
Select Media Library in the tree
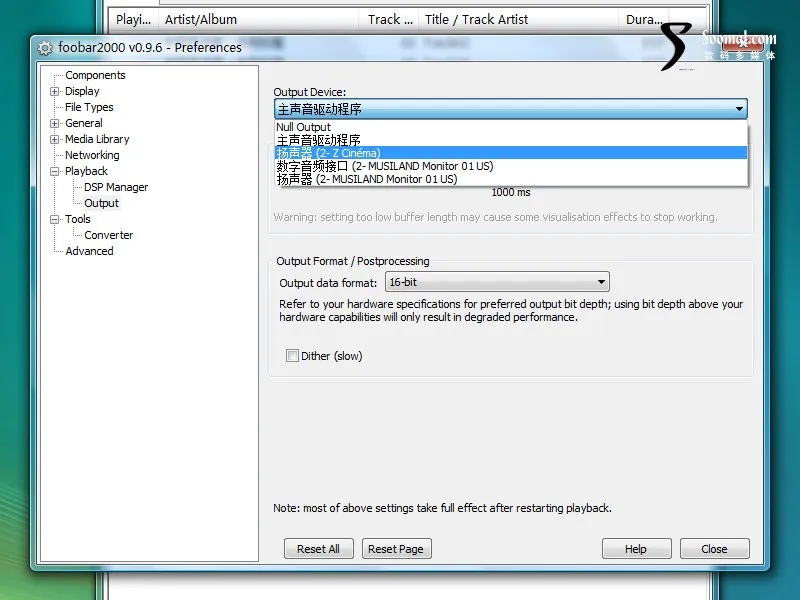click(x=97, y=139)
